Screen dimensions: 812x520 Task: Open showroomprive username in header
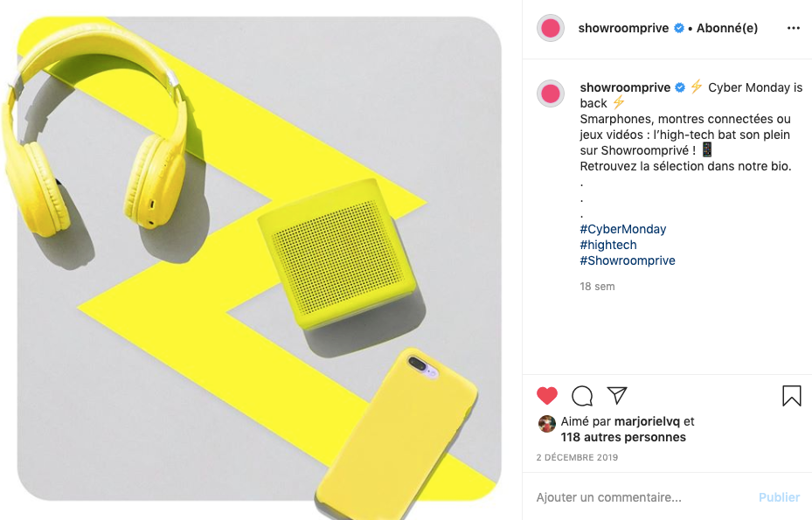click(x=623, y=28)
